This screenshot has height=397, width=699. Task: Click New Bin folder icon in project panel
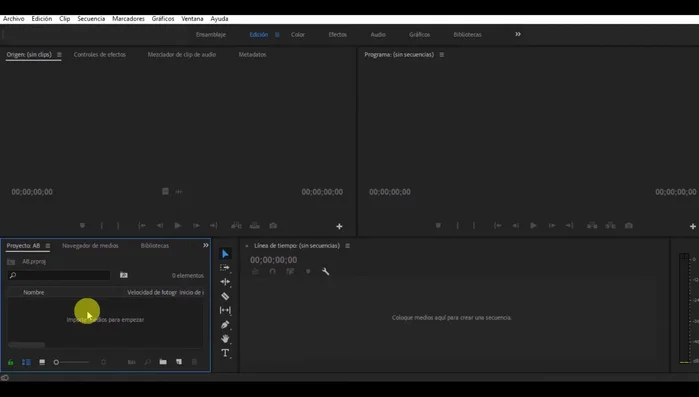[x=163, y=362]
